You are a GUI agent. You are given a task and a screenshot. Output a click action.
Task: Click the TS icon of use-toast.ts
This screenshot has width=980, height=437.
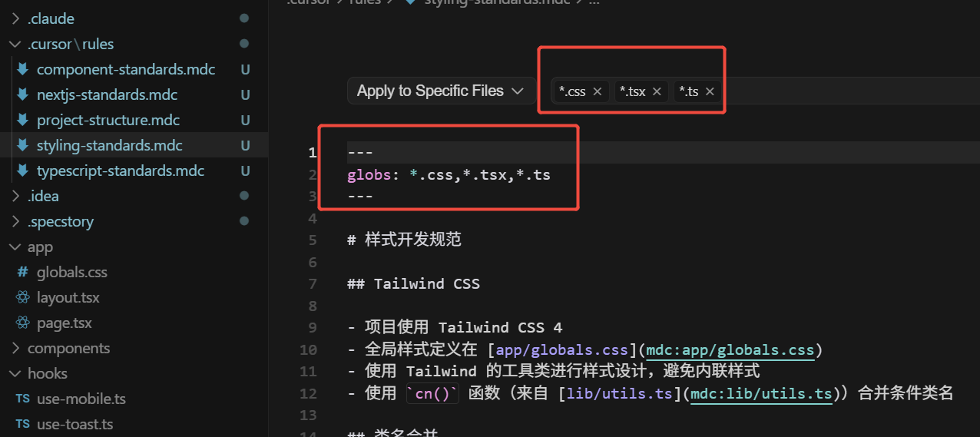[22, 425]
